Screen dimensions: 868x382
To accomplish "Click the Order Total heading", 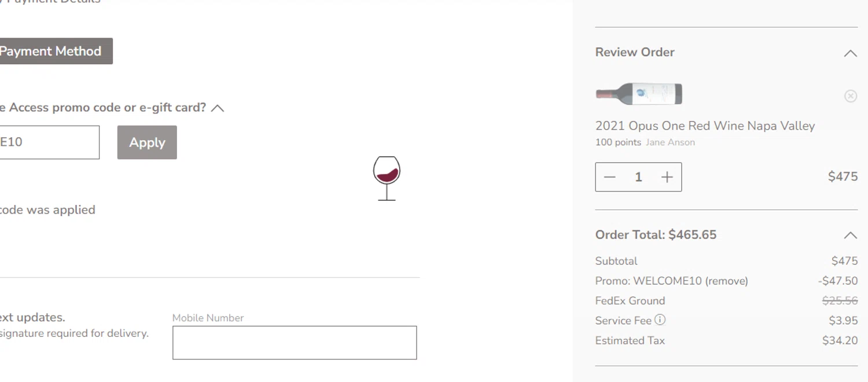I will tap(656, 235).
